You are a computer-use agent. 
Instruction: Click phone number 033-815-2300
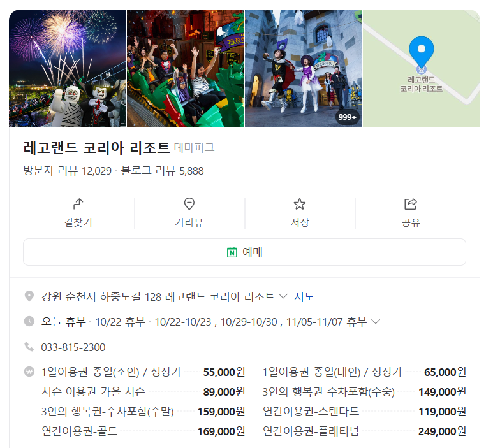(x=73, y=347)
